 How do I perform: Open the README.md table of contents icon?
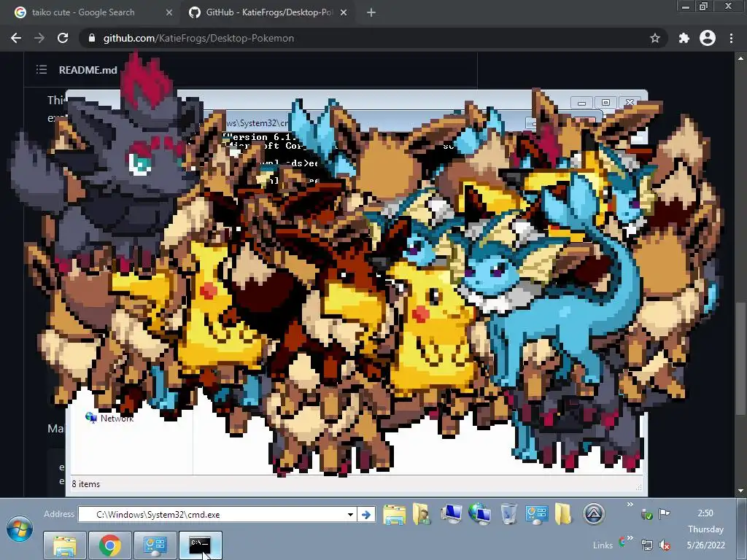click(42, 69)
